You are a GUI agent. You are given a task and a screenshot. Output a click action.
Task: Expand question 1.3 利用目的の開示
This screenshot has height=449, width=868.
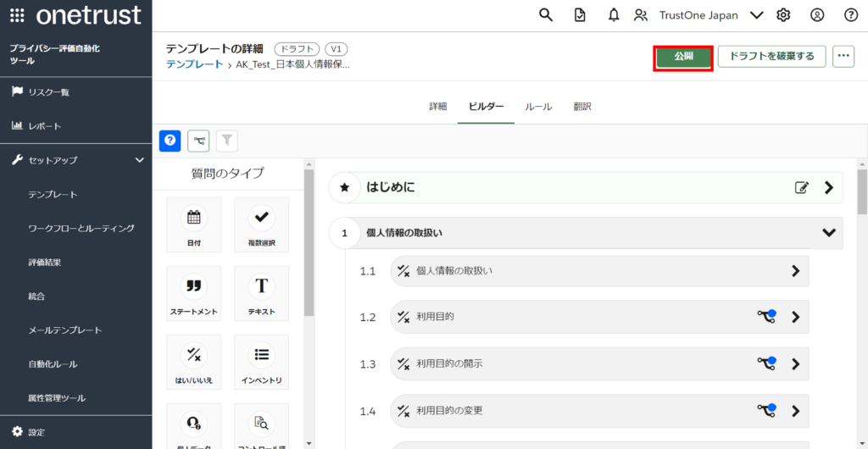(x=795, y=363)
